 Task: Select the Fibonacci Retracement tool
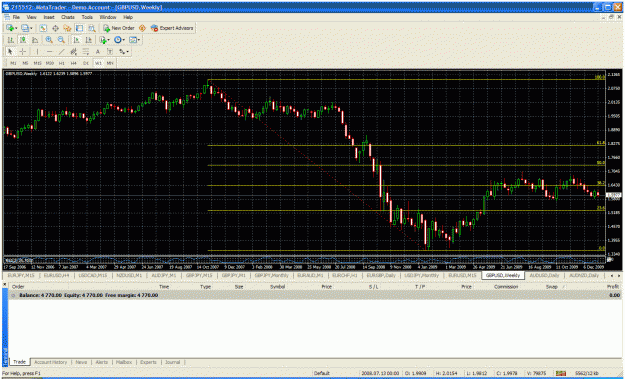click(x=86, y=52)
